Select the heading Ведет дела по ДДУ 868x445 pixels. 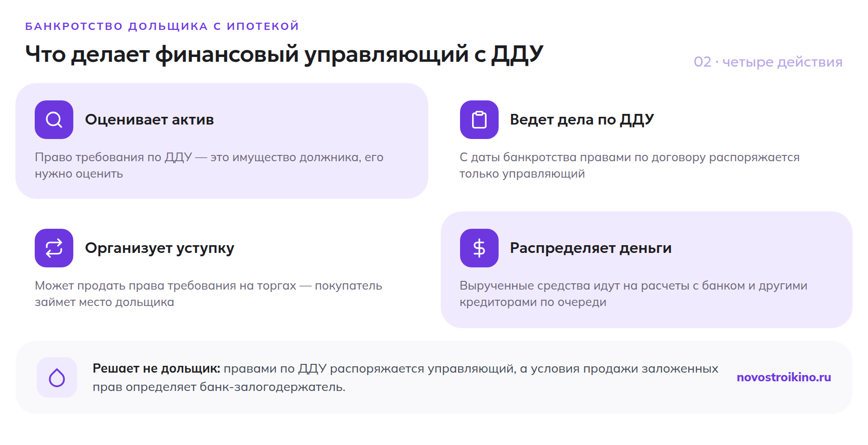tap(582, 120)
